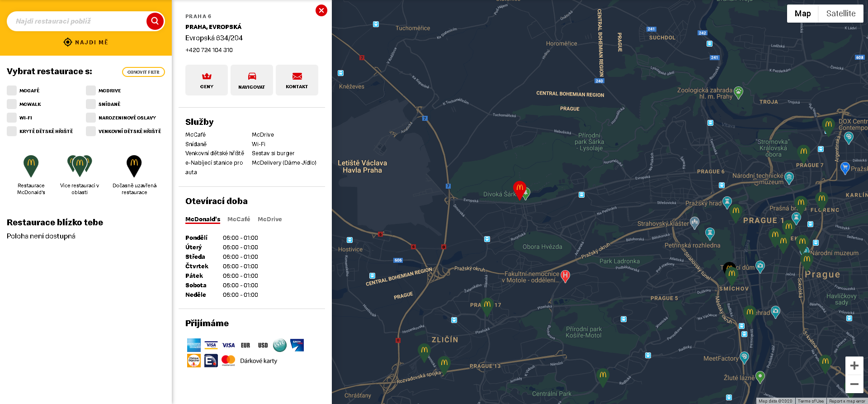Viewport: 868px width, 404px height.
Task: Click the Strahovský klášter landmark pin
Action: pyautogui.click(x=695, y=223)
